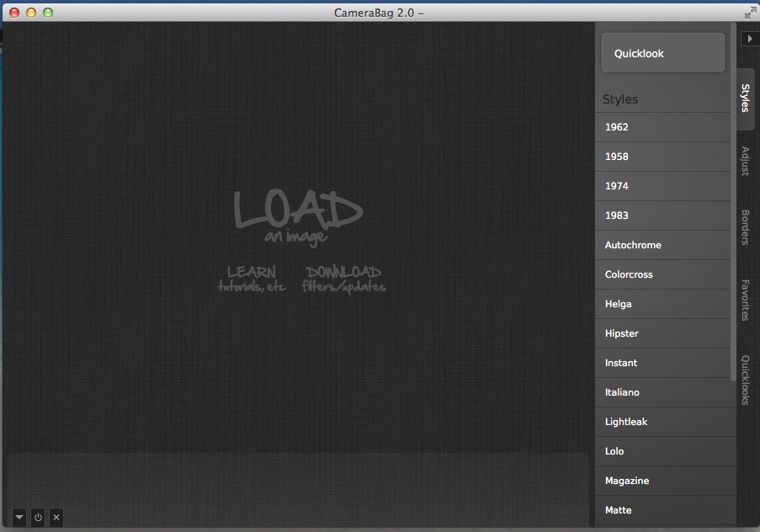
Task: Click the styles list scrollbar
Action: 733,201
